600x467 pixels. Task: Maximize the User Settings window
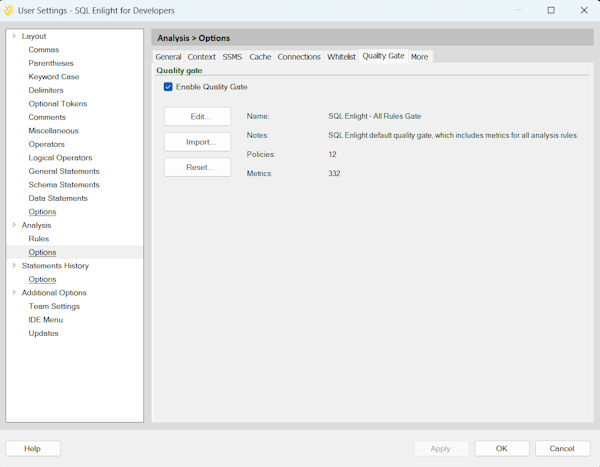551,10
